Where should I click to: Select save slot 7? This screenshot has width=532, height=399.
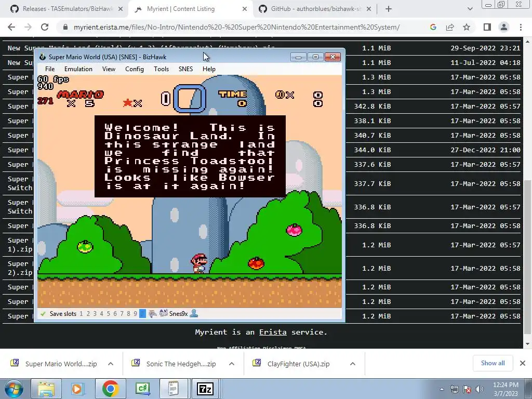pos(122,314)
